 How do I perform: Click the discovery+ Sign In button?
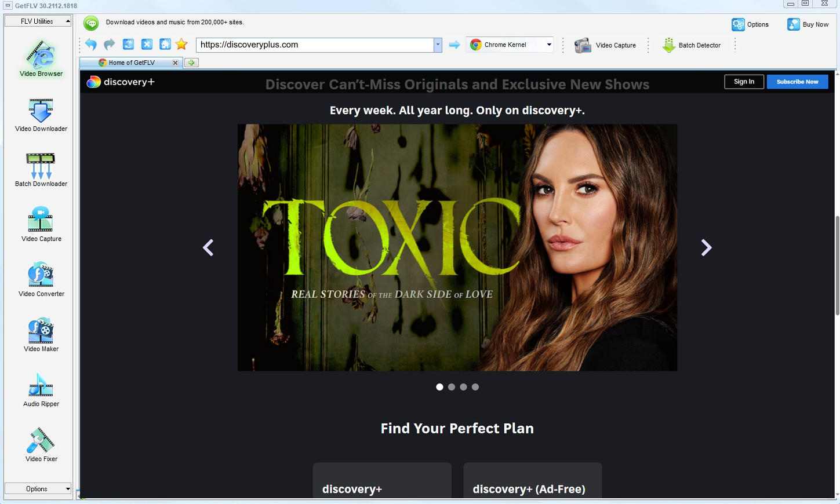pos(744,82)
